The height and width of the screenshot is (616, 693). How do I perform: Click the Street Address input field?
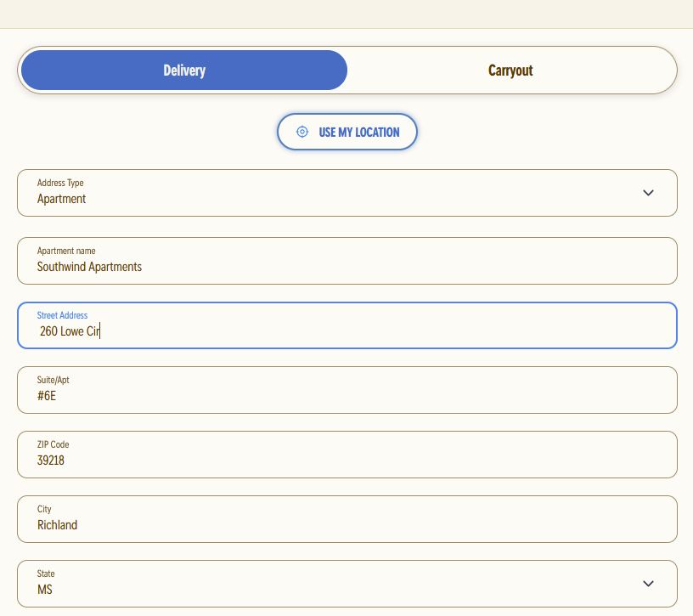[x=346, y=325]
